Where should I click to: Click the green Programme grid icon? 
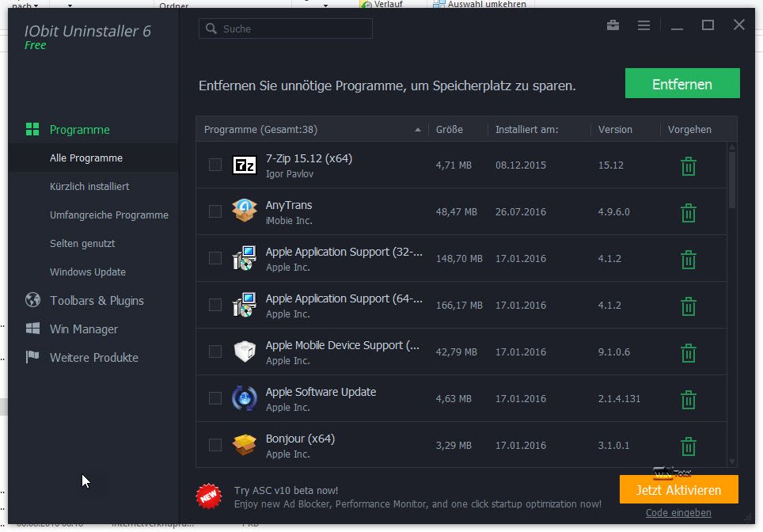32,129
